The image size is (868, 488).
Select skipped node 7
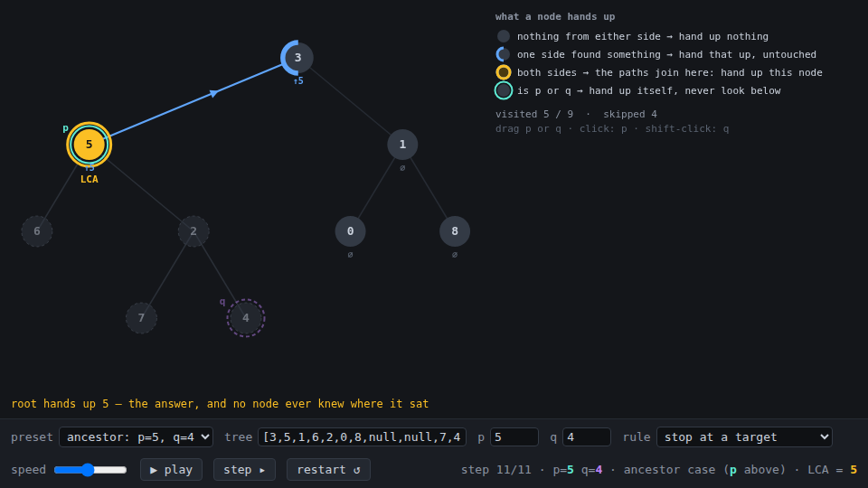[142, 318]
